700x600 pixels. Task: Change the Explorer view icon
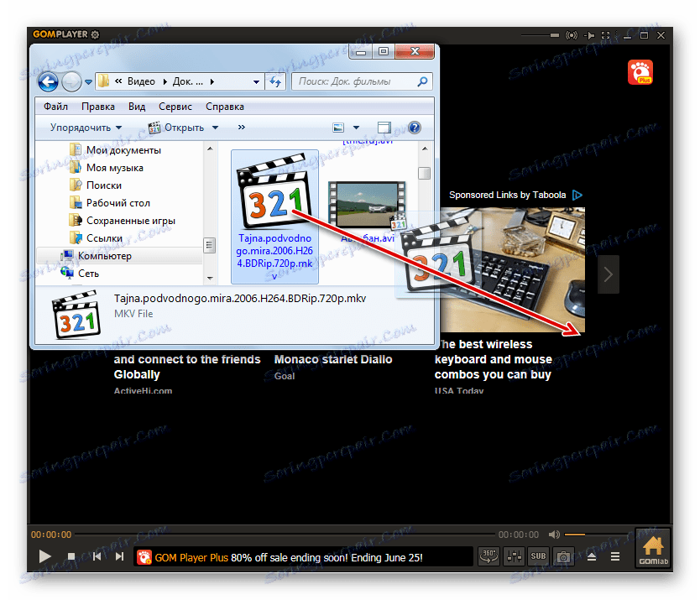338,128
